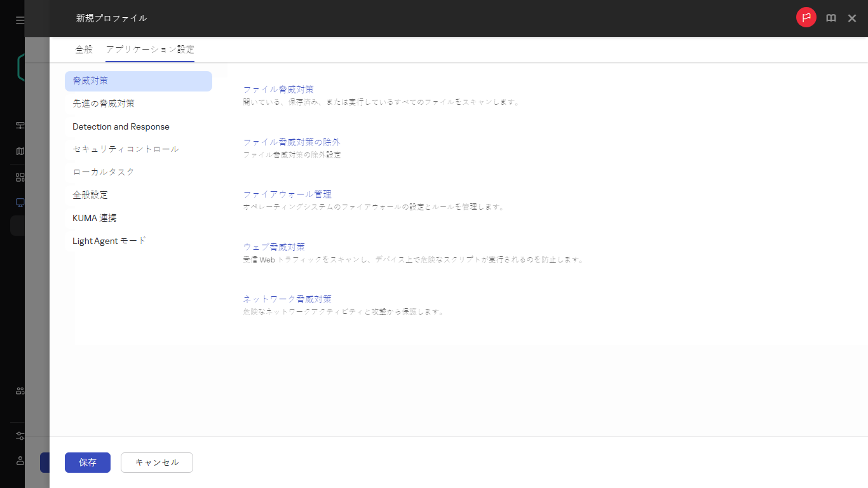The image size is (868, 488).
Task: Open the Detection and Response section
Action: (121, 126)
